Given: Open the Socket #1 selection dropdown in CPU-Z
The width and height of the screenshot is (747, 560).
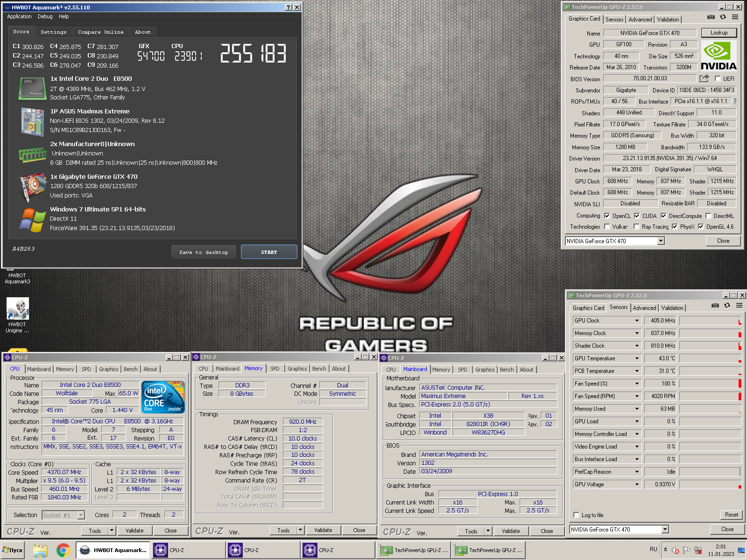Looking at the screenshot, I should pyautogui.click(x=81, y=515).
